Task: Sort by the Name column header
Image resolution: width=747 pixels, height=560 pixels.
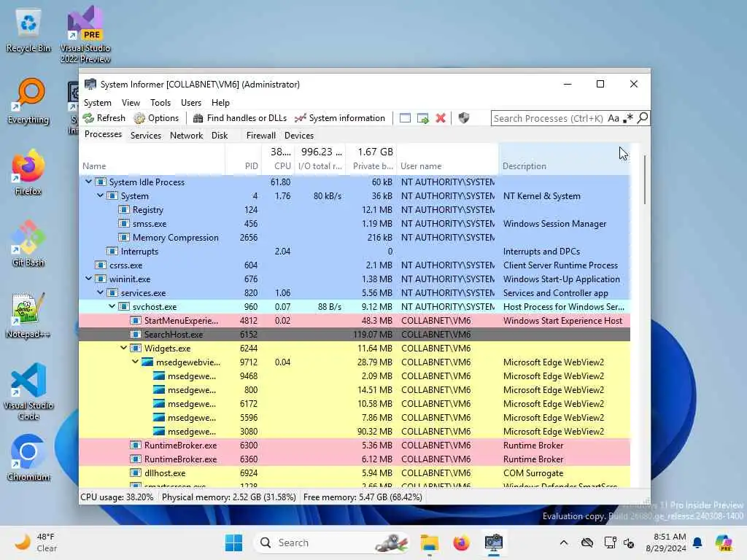Action: (152, 160)
